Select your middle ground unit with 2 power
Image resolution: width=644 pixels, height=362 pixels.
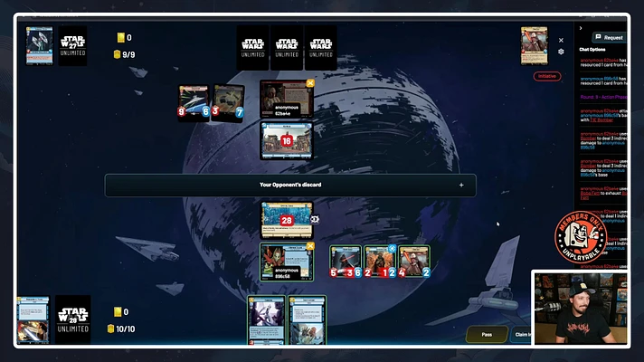tap(380, 262)
